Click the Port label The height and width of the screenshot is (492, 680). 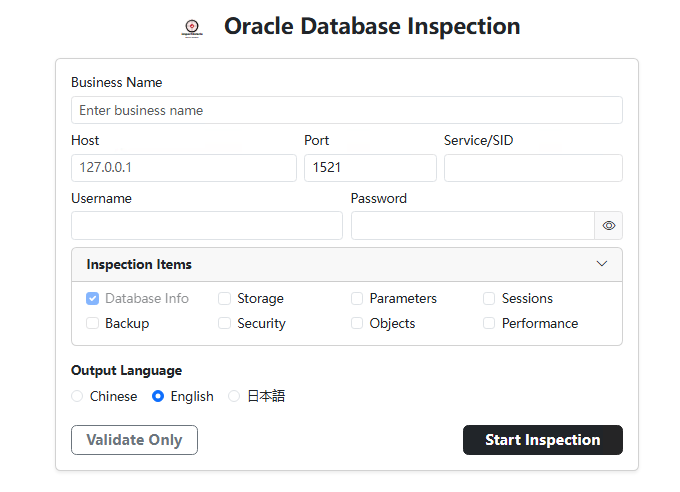pos(317,140)
